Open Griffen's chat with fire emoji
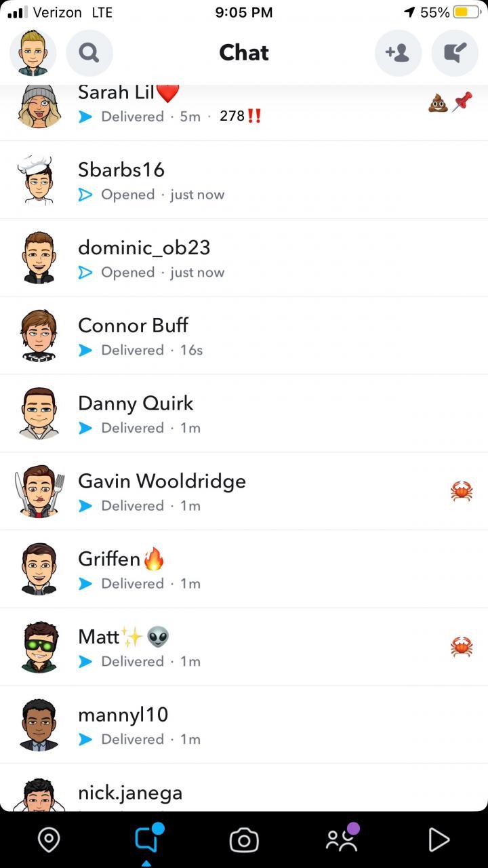 click(x=244, y=570)
